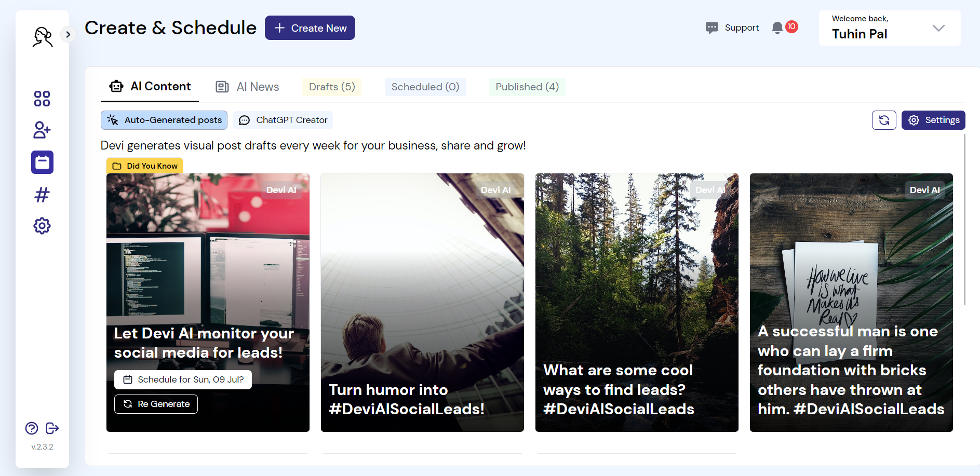Screen dimensions: 980x476
Task: Open the Published (4) tab
Action: click(x=527, y=87)
